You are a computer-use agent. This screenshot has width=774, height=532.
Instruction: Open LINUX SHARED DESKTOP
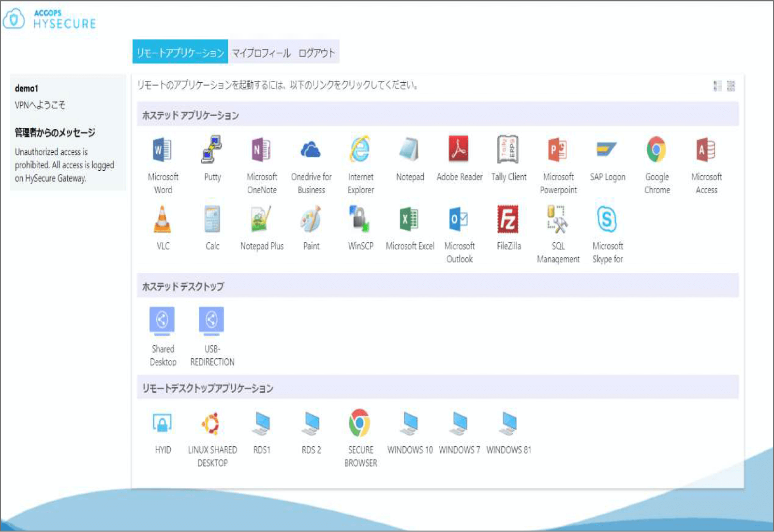click(212, 423)
